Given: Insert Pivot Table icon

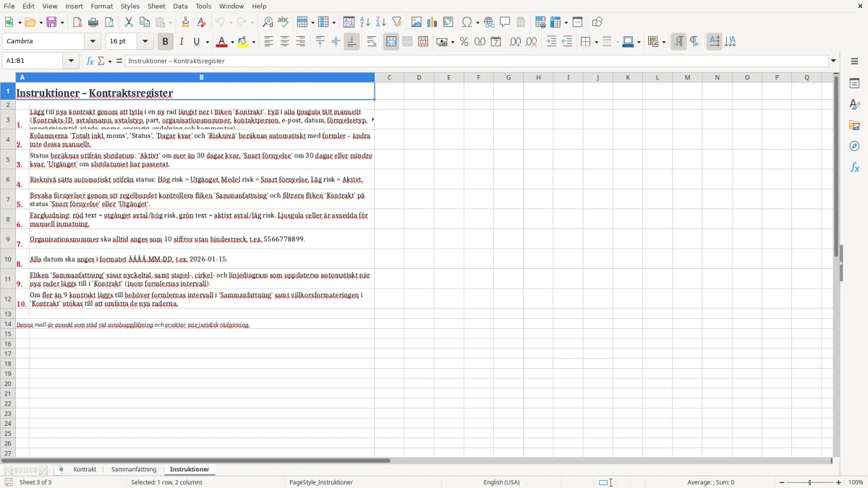Looking at the screenshot, I should tap(448, 22).
